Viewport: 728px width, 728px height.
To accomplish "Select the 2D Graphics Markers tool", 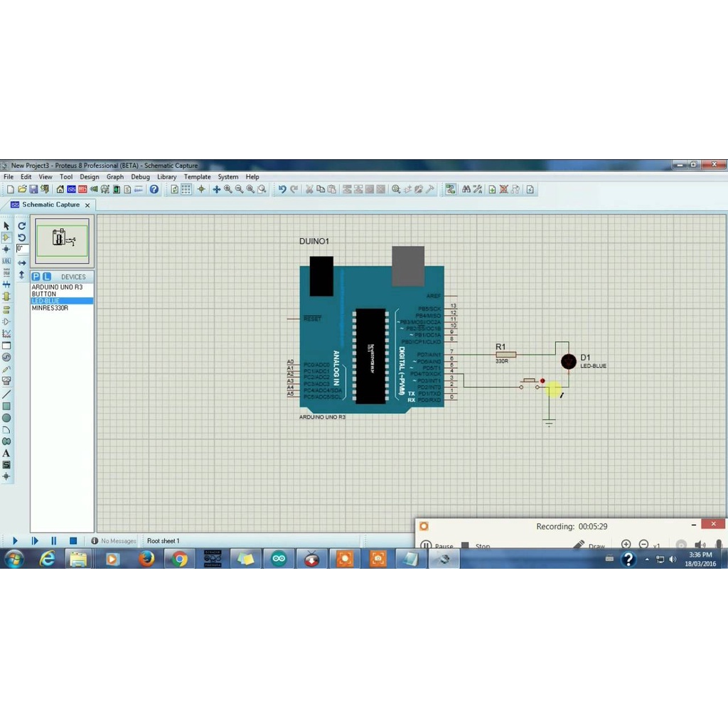I will coord(6,476).
